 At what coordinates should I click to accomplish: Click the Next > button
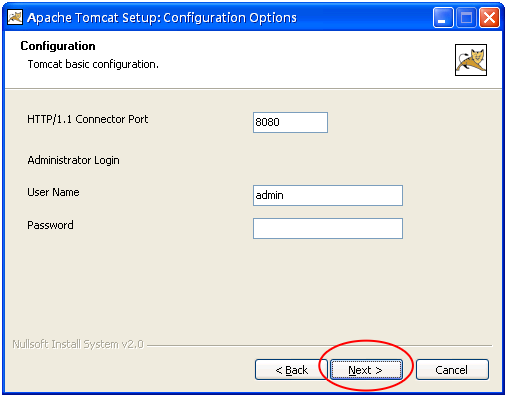pos(366,370)
